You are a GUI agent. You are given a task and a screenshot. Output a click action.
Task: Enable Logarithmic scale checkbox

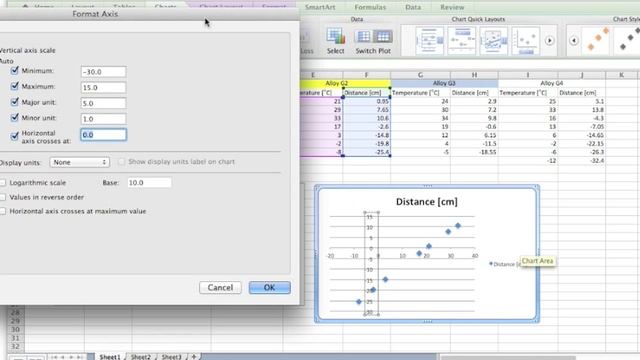pyautogui.click(x=3, y=183)
